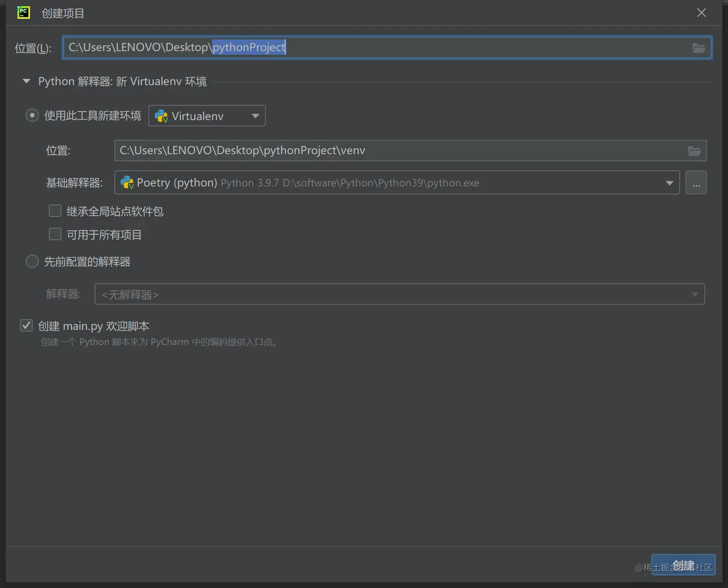Click the Python 3.9.7 interpreter path text

click(x=350, y=183)
